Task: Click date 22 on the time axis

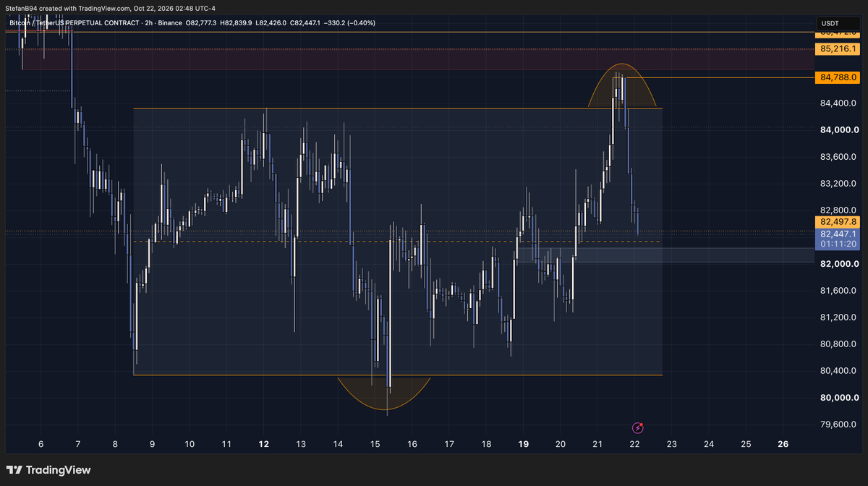Action: click(634, 444)
